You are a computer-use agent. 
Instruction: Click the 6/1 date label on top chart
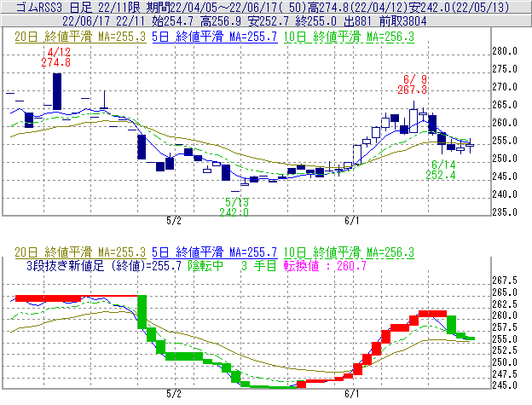(352, 221)
